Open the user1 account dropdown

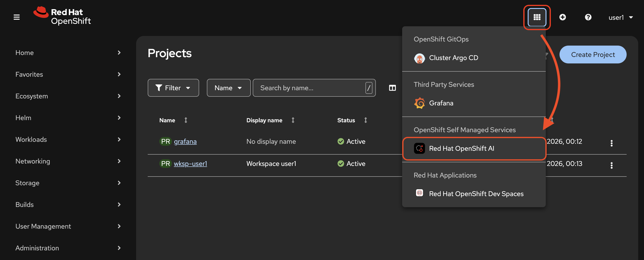[x=620, y=17]
